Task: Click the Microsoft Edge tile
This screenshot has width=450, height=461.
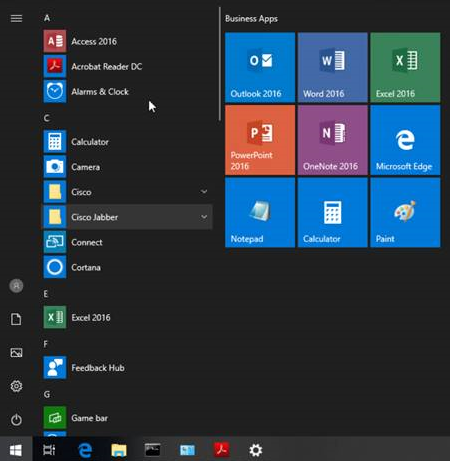Action: (x=405, y=140)
